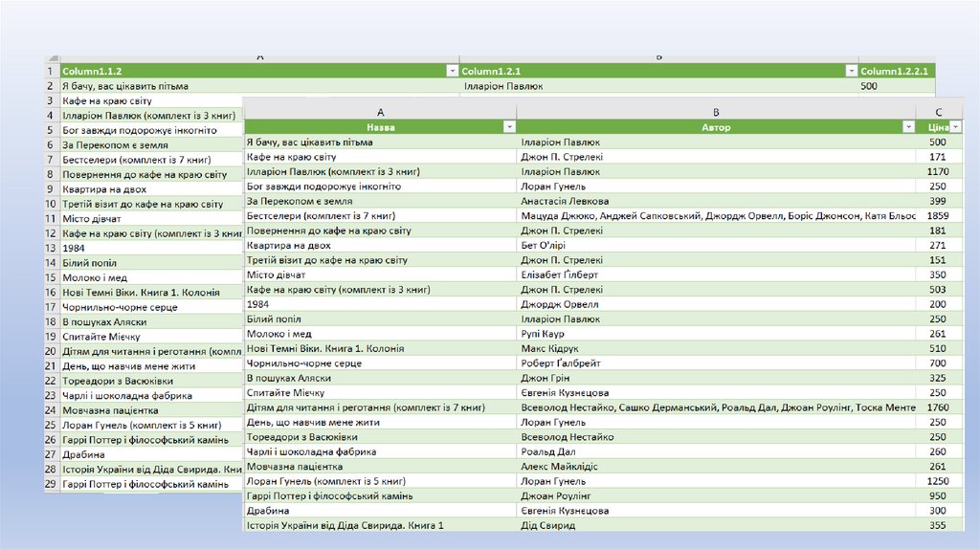Click the price cell with value 1760
This screenshot has height=549, width=980.
point(938,407)
